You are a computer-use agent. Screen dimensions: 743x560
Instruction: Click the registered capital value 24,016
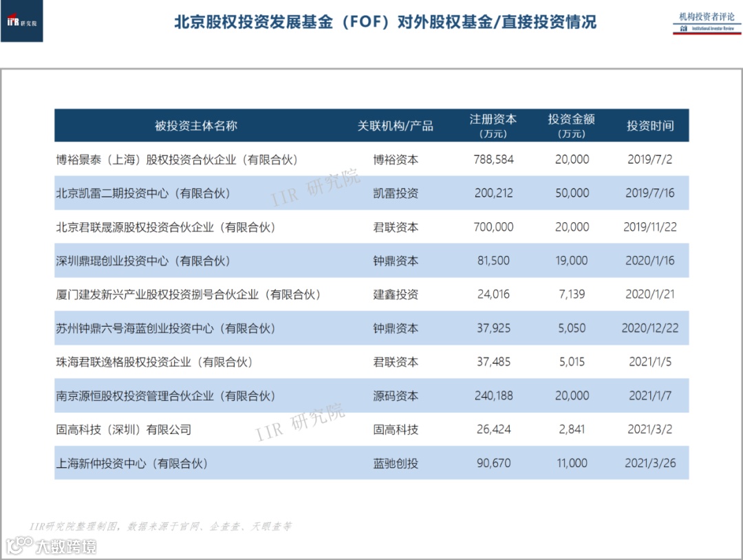click(x=493, y=294)
